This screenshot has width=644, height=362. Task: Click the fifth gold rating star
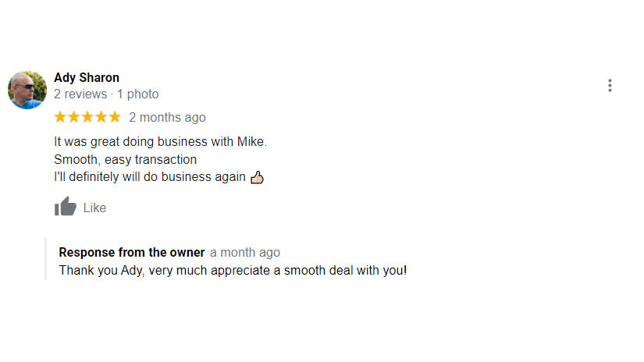[114, 117]
